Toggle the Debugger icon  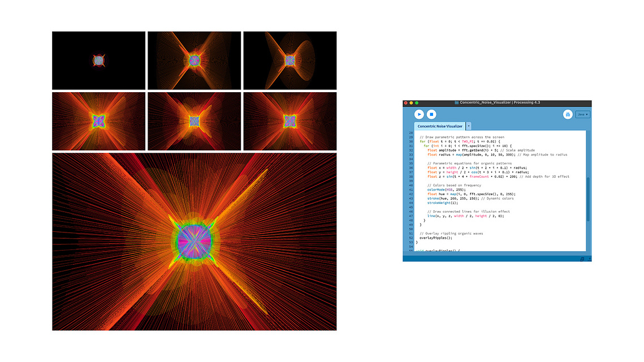point(568,114)
